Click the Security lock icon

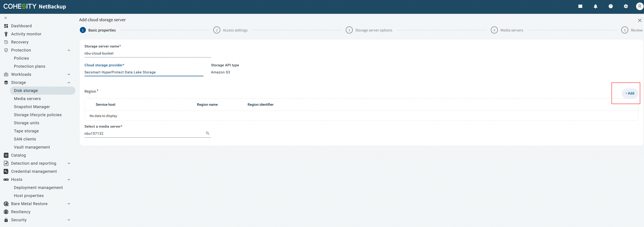[x=6, y=220]
